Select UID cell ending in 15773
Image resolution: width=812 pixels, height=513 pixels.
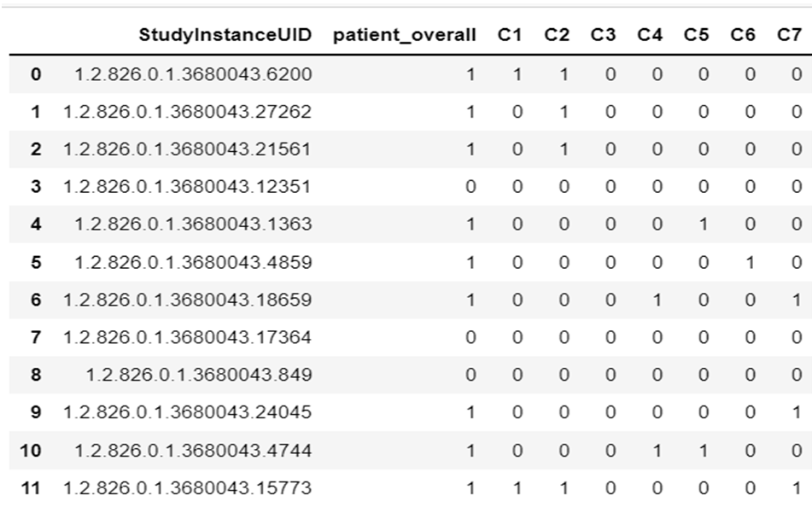tap(187, 488)
